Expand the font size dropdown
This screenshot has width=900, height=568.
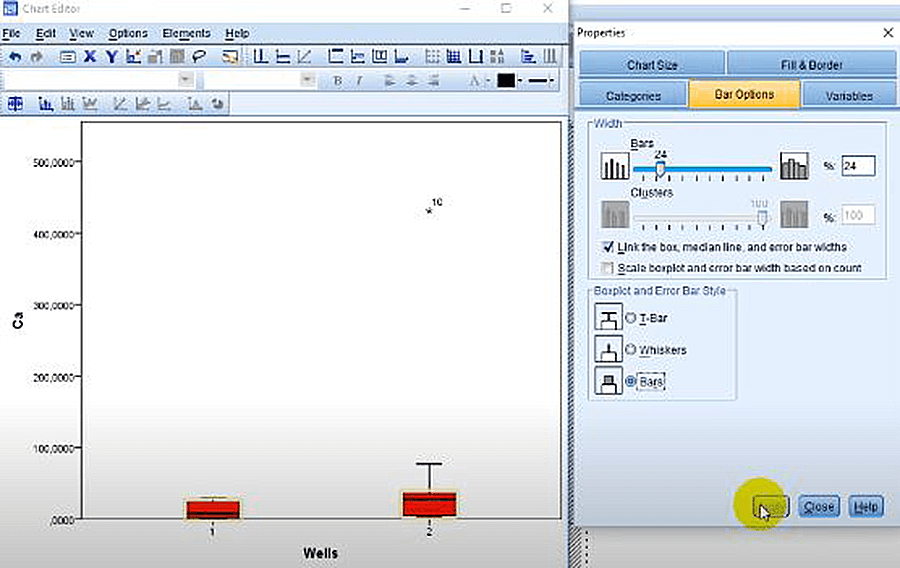coord(307,80)
